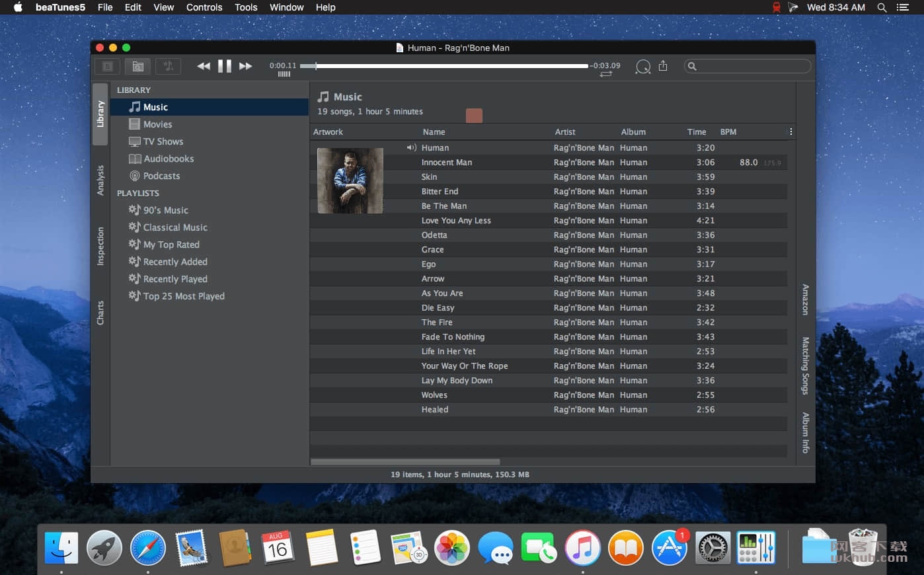The height and width of the screenshot is (575, 924).
Task: Open the share icon in toolbar
Action: point(663,66)
